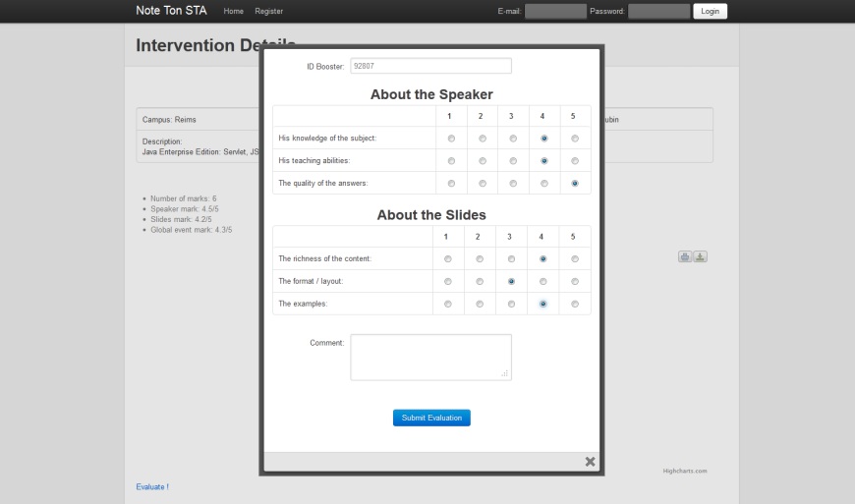The height and width of the screenshot is (504, 855).
Task: Set teaching abilities rating to 2
Action: pos(483,161)
